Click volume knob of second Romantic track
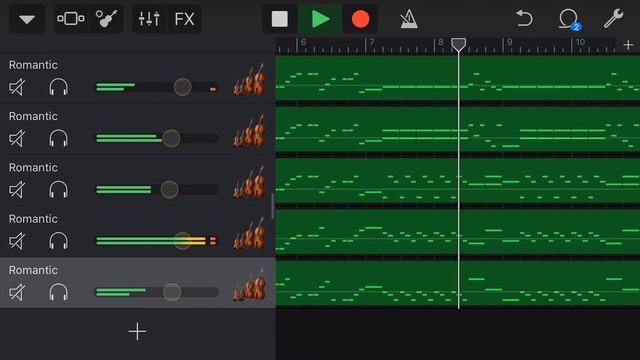Viewport: 640px width, 360px height. tap(171, 138)
